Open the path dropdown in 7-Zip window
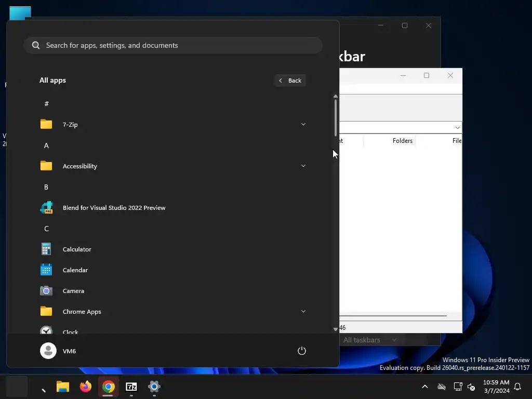The width and height of the screenshot is (532, 399). (x=457, y=128)
